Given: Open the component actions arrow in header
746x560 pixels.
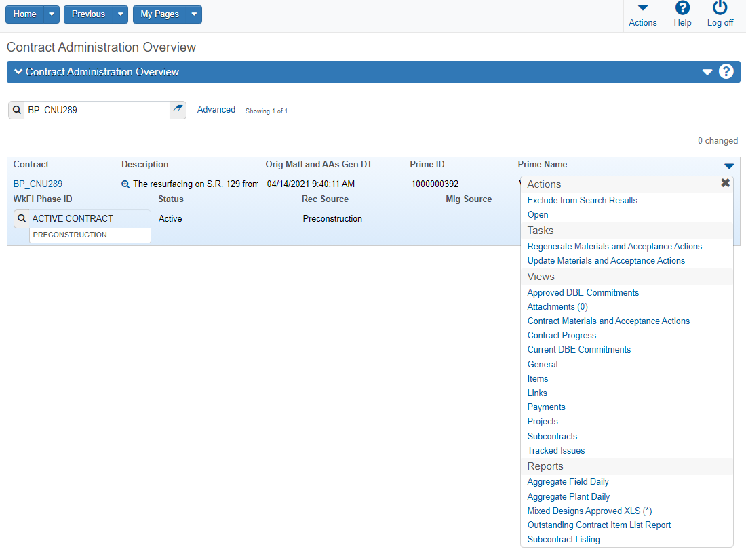Looking at the screenshot, I should pos(707,72).
